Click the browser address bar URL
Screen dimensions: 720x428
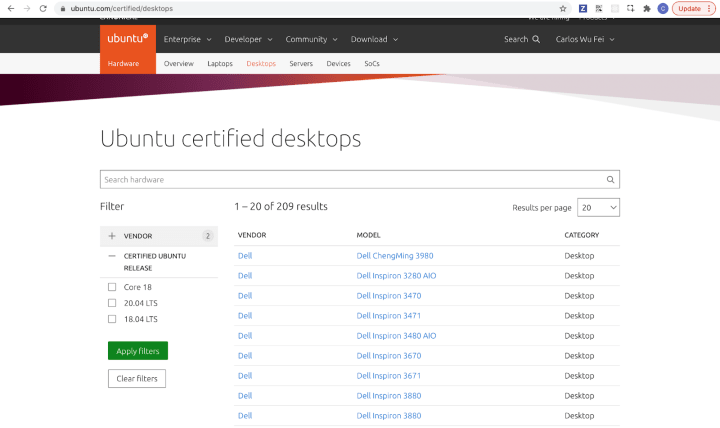click(x=122, y=8)
